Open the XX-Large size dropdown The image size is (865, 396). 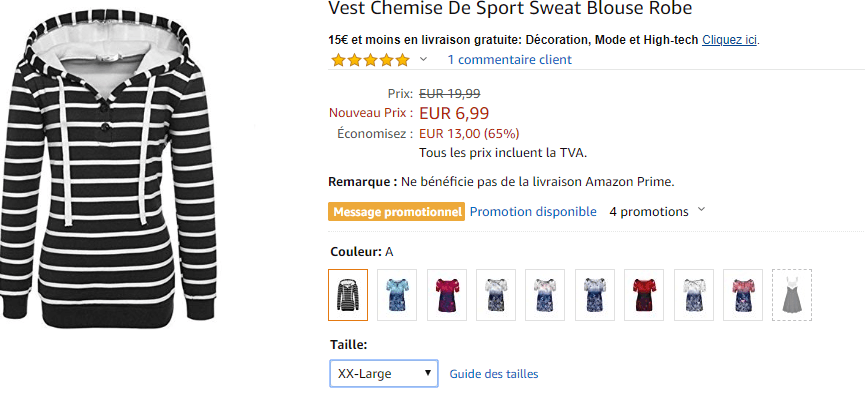[384, 373]
